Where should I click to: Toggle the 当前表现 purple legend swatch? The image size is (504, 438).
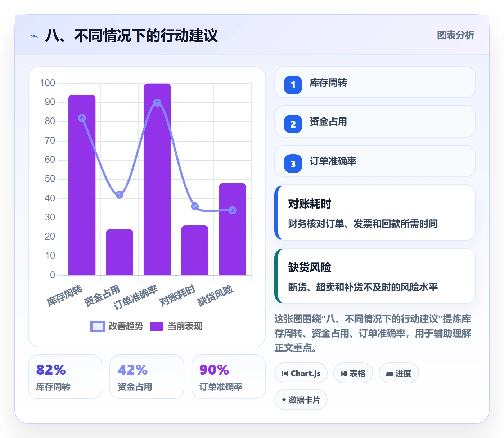pyautogui.click(x=157, y=326)
